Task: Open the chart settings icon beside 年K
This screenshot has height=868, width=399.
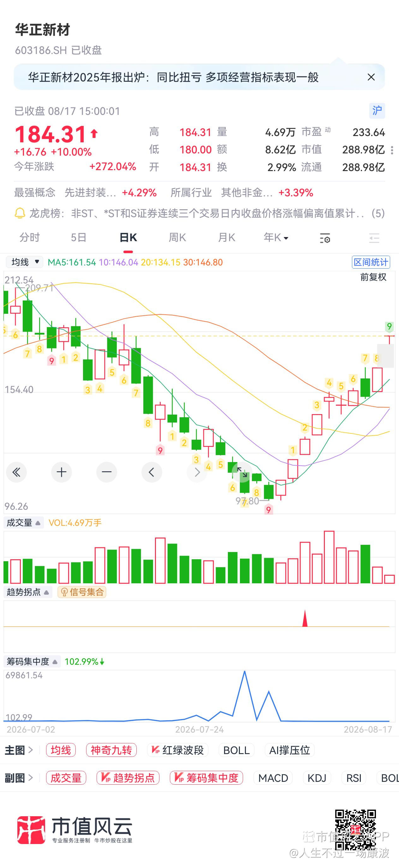Action: [325, 238]
